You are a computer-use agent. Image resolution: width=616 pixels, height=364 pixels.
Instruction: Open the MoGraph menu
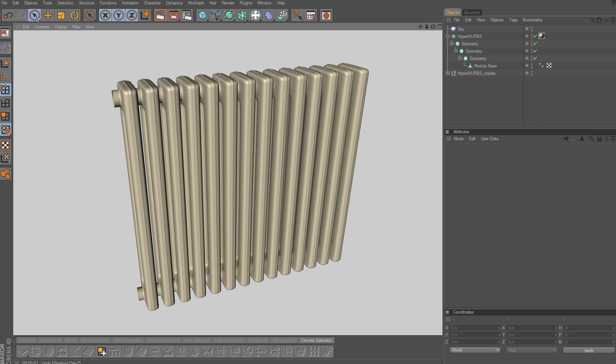[196, 3]
